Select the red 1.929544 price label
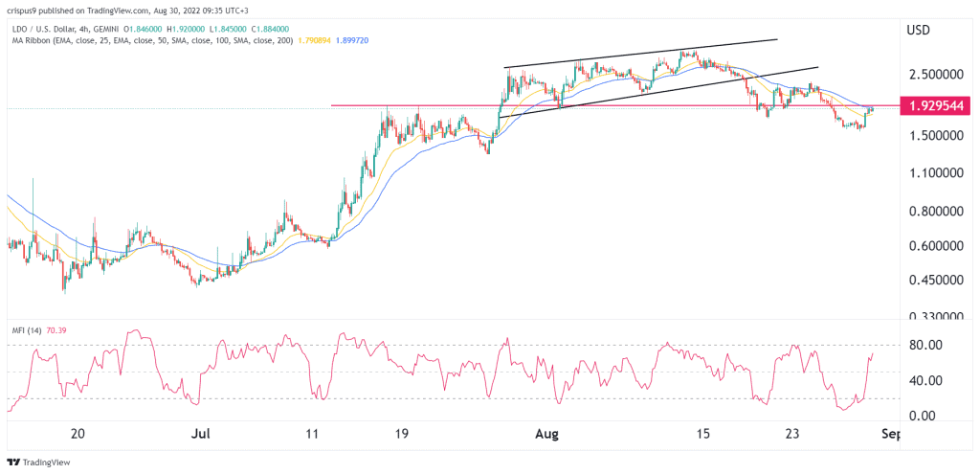 pyautogui.click(x=934, y=105)
